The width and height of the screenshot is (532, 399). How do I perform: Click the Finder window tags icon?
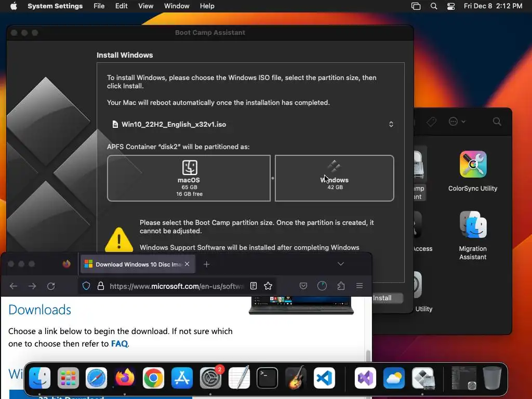[x=431, y=122]
